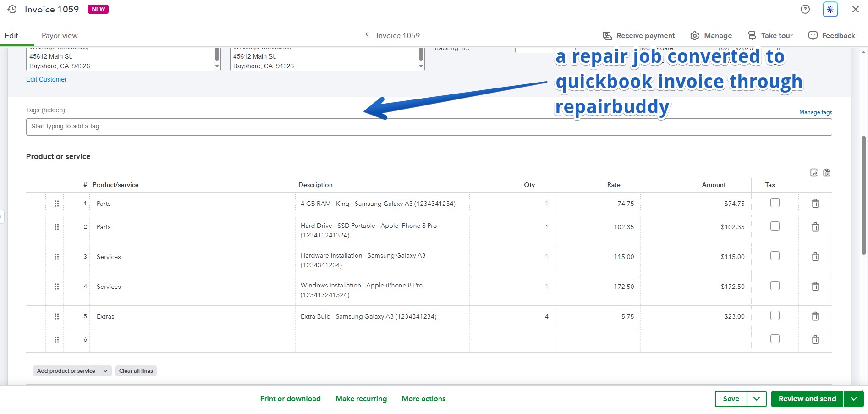Click the Take tour icon

(x=752, y=35)
